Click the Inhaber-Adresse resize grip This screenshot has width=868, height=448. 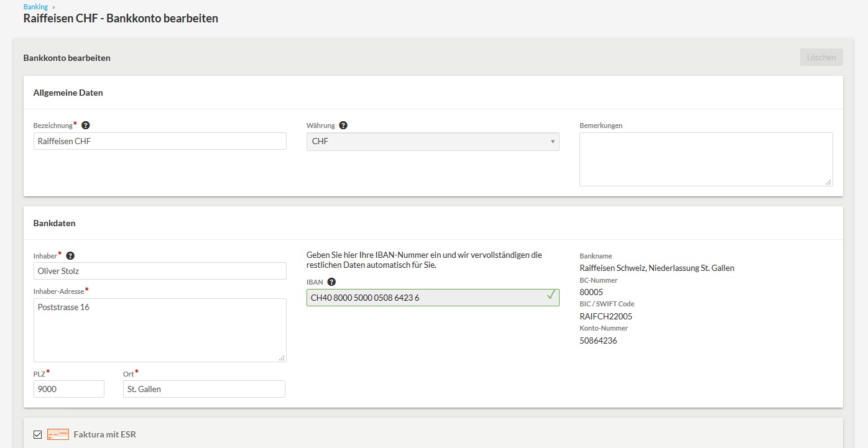tap(282, 358)
